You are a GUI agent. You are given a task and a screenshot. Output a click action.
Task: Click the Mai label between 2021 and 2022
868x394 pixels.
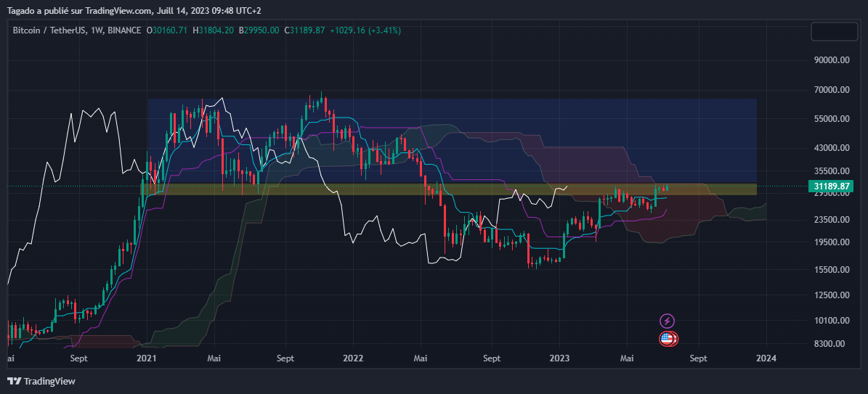pos(215,358)
